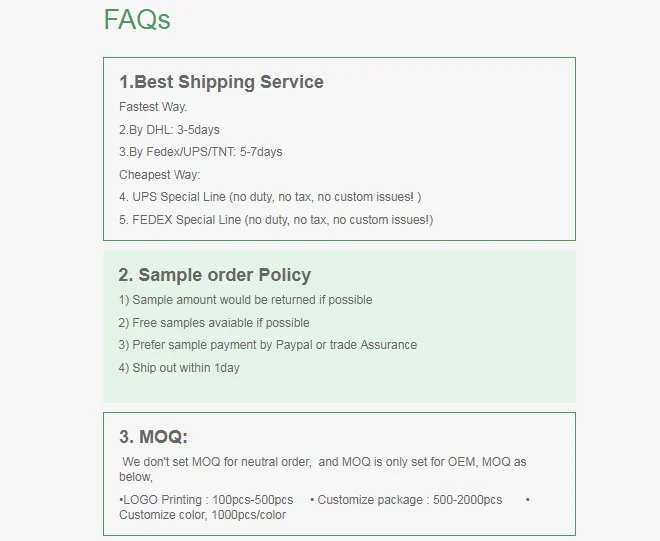Click the bullet dot before 'Customize package'

[312, 499]
